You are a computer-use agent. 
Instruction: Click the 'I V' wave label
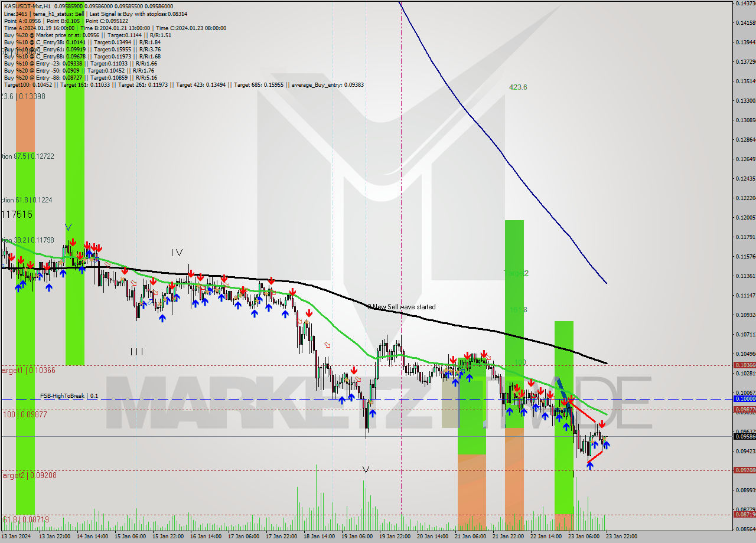[x=177, y=253]
